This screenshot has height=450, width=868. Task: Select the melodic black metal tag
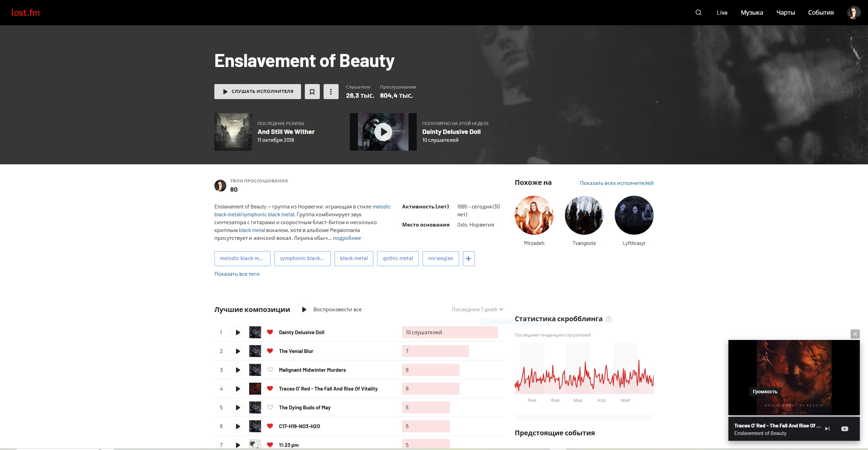(x=242, y=259)
